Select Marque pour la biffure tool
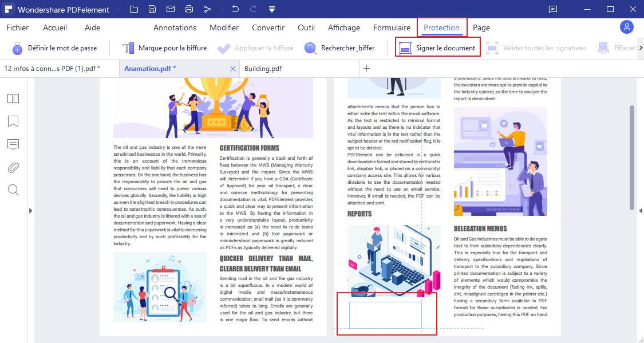644x343 pixels. tap(164, 48)
